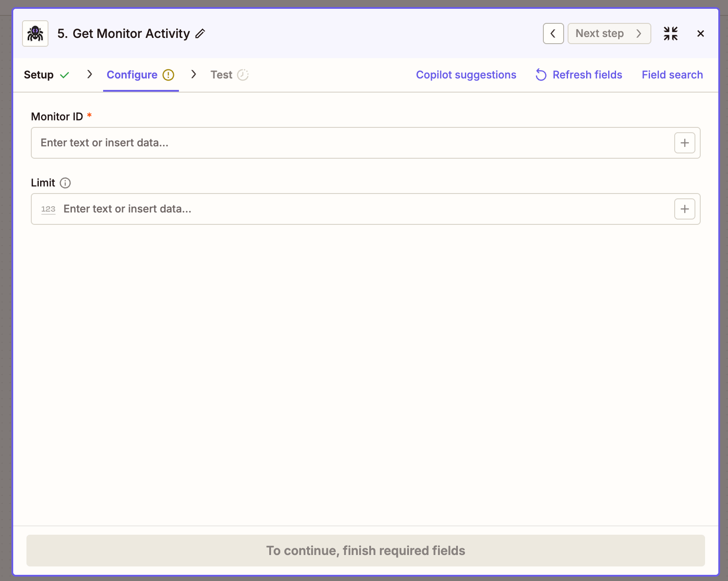Rename step with the pencil edit icon
Viewport: 728px width, 581px height.
[200, 34]
